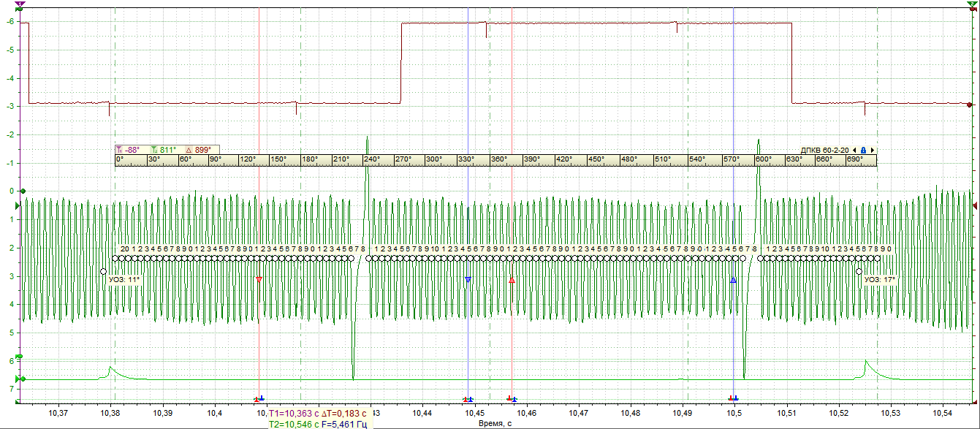Click the УОЗ: 17° label

pos(879,279)
